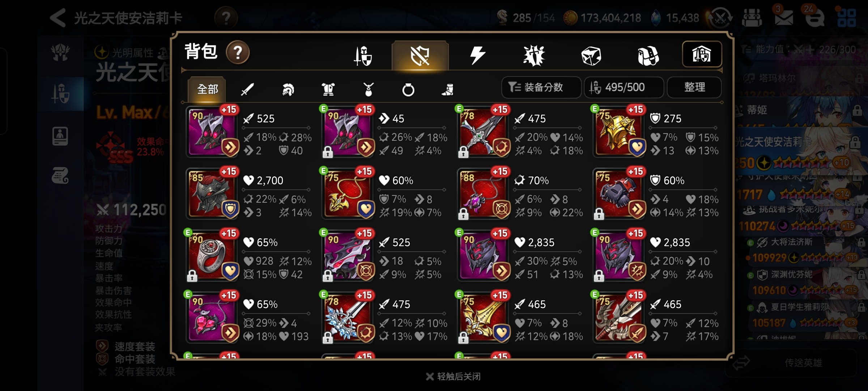
Task: Select the 全部 tab
Action: point(207,89)
